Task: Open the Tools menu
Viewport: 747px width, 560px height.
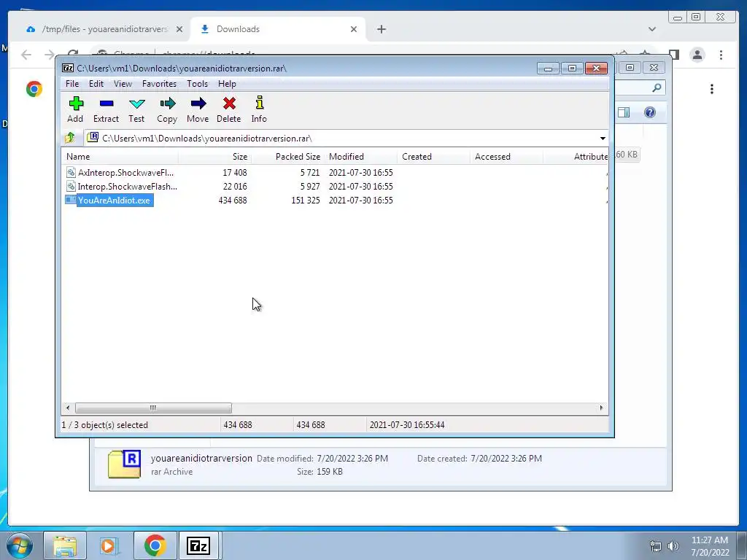Action: [197, 84]
